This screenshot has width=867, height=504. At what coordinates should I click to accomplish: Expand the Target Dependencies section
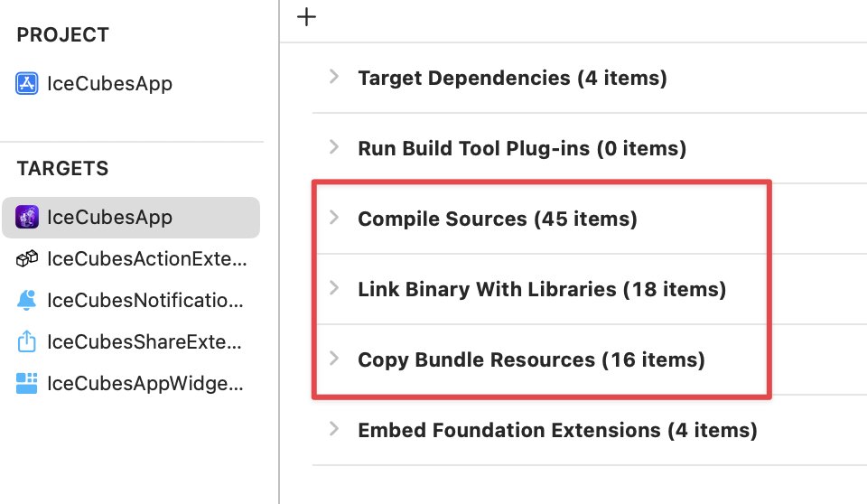coord(334,78)
